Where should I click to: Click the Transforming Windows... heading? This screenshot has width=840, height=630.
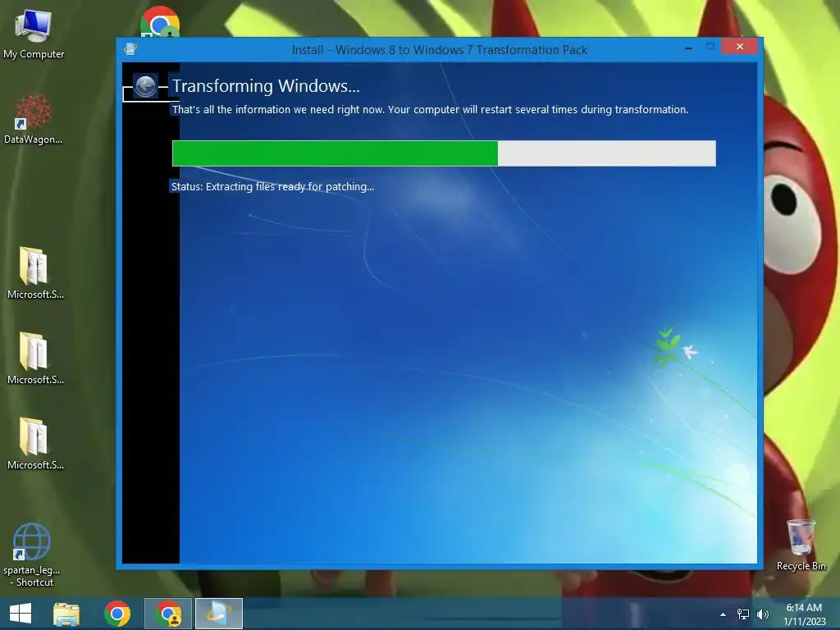tap(266, 85)
